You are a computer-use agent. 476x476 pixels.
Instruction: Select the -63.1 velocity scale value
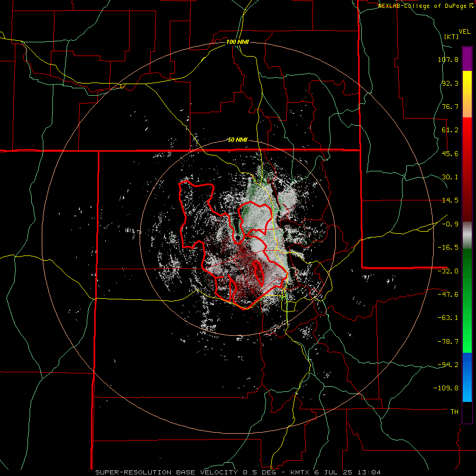[448, 318]
